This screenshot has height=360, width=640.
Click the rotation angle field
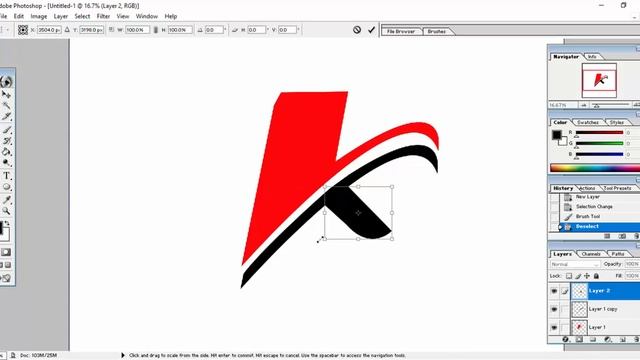pyautogui.click(x=213, y=30)
